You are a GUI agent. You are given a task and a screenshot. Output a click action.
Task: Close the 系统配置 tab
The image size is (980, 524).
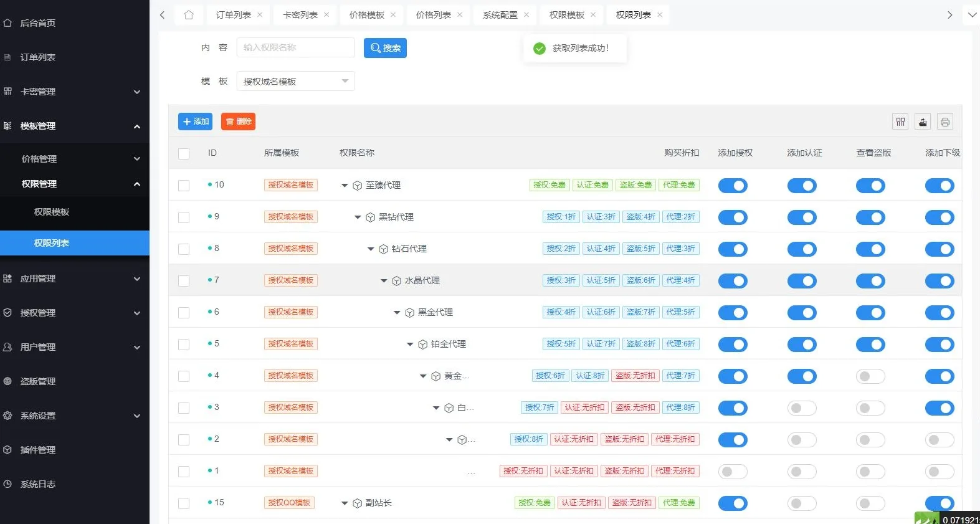pyautogui.click(x=526, y=15)
